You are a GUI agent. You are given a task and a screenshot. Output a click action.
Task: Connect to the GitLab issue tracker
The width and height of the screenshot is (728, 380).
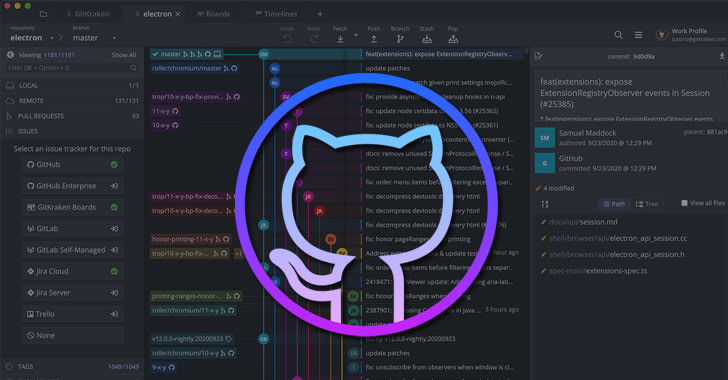(x=72, y=229)
